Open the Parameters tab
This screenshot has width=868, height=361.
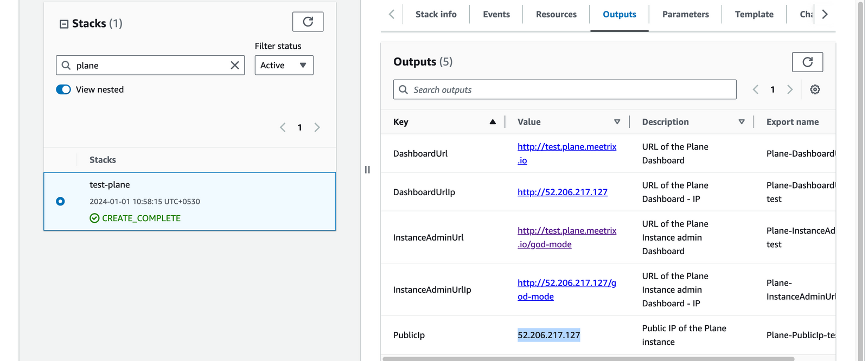tap(685, 15)
